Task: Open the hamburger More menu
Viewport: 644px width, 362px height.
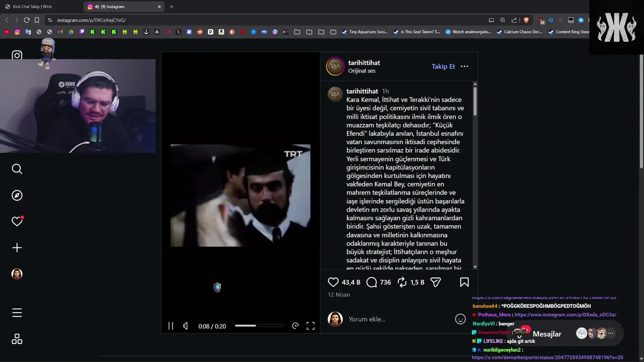Action: (17, 313)
